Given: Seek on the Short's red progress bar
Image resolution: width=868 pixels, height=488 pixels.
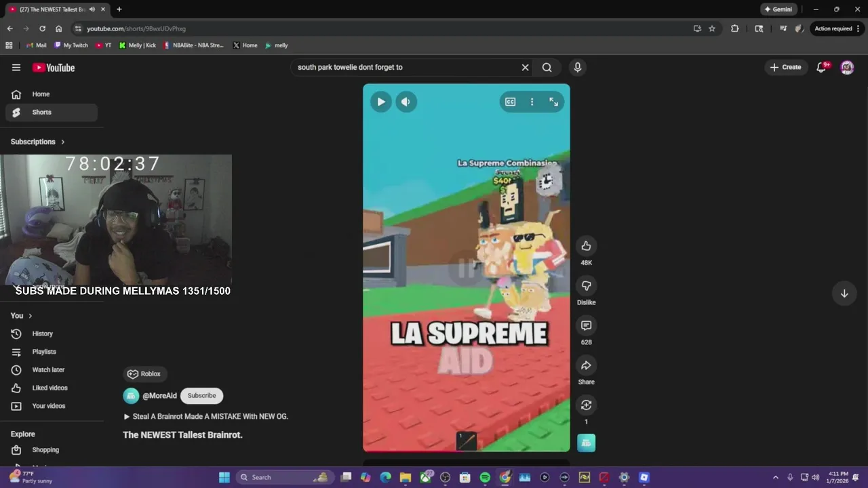Looking at the screenshot, I should click(x=467, y=451).
